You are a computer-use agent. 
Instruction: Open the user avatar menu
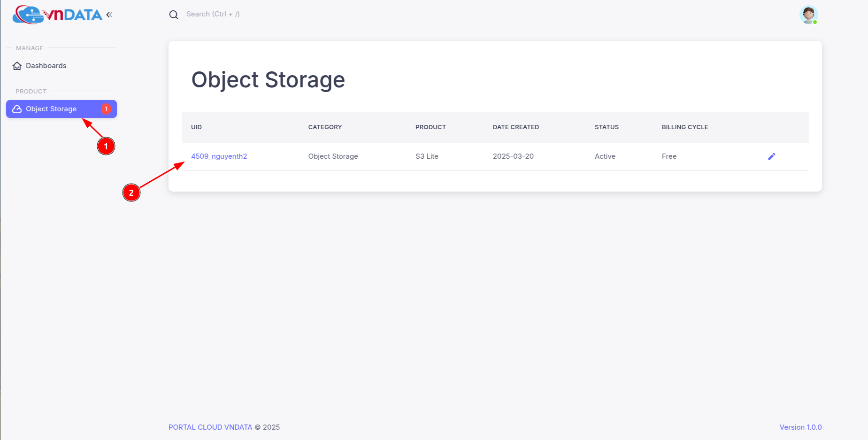pyautogui.click(x=808, y=15)
